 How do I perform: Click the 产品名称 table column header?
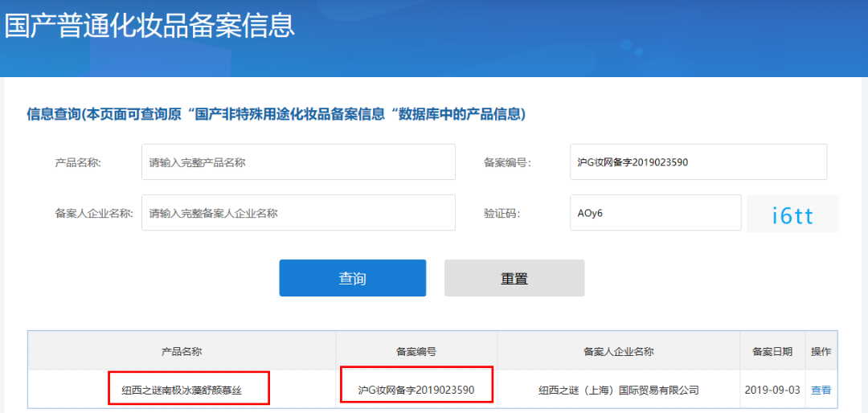coord(182,351)
